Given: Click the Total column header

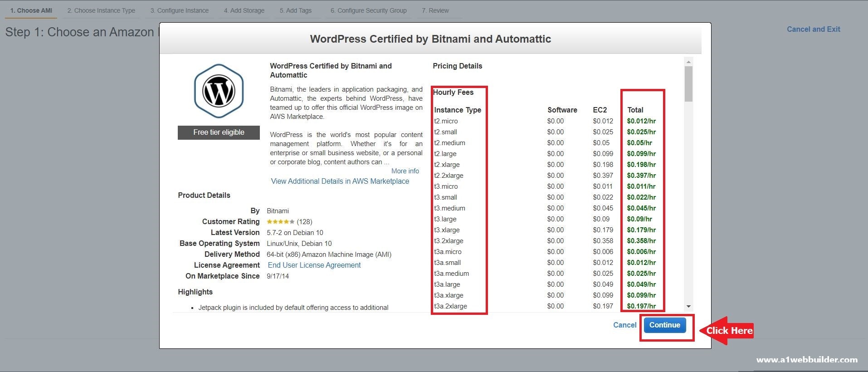Looking at the screenshot, I should (x=635, y=110).
